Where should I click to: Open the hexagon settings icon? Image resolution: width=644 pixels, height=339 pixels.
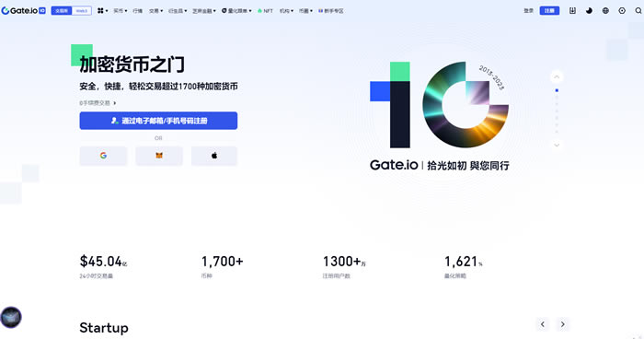(x=622, y=11)
